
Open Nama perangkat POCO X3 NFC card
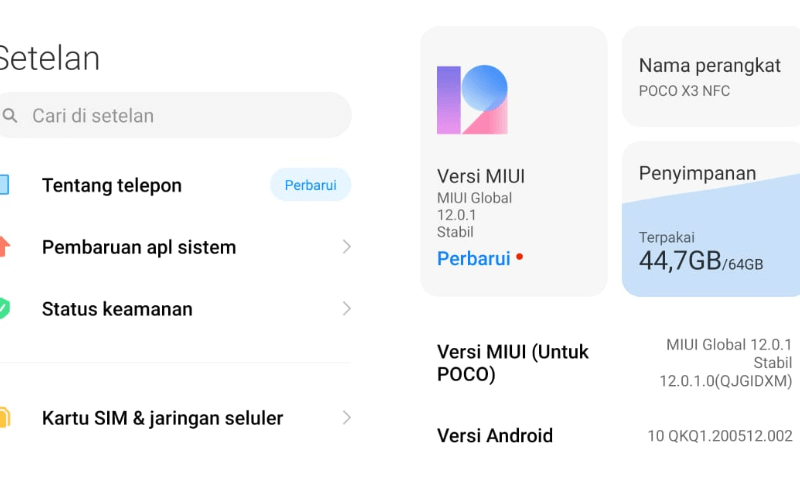point(711,77)
